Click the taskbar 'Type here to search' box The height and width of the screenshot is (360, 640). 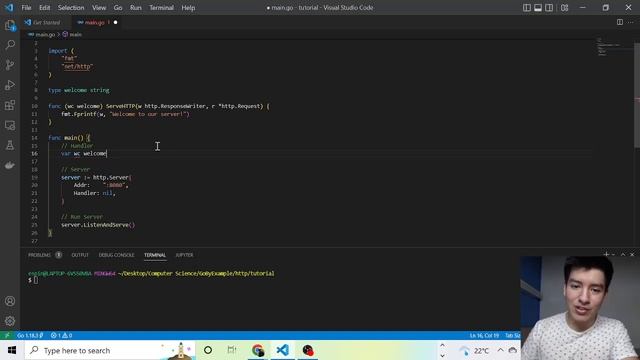pos(110,350)
